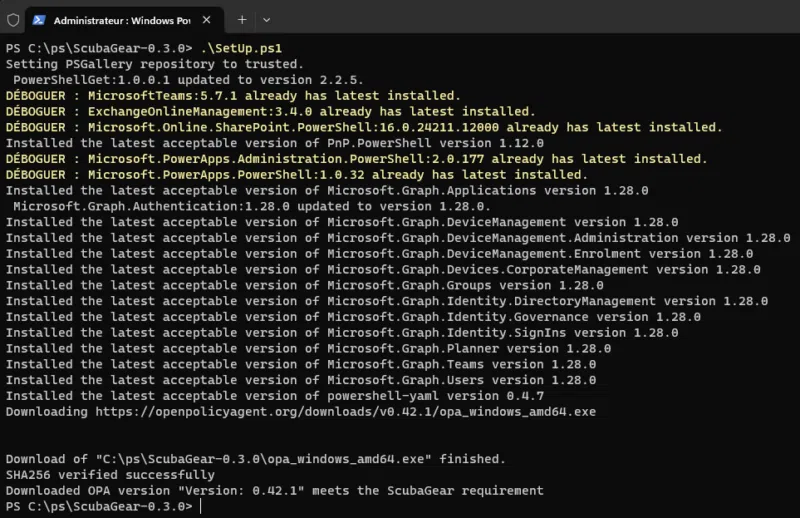This screenshot has height=518, width=800.
Task: Click the Microsoft.Graph.Identity.SignIns line
Action: tap(342, 333)
